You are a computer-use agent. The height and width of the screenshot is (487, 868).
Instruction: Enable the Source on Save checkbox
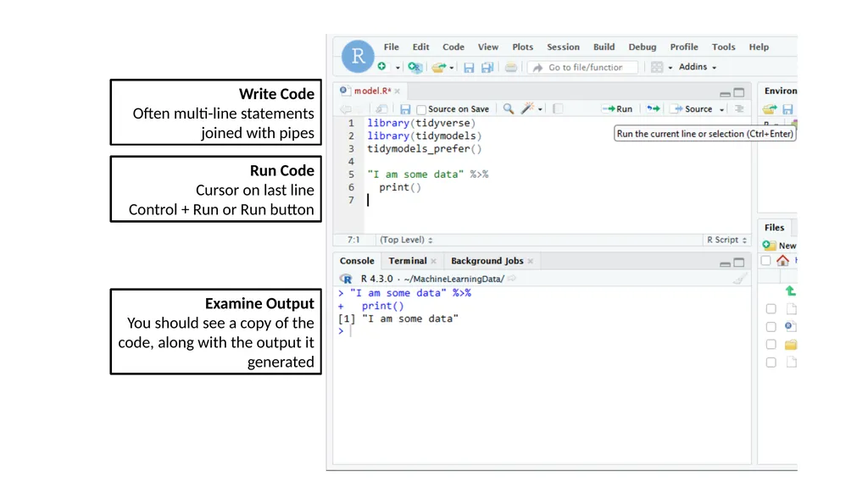tap(421, 109)
